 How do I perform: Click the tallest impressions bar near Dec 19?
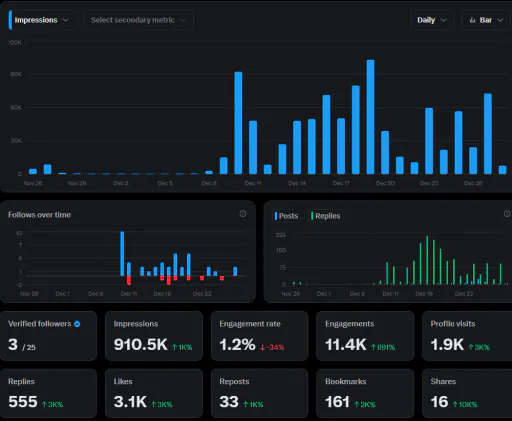pos(370,117)
